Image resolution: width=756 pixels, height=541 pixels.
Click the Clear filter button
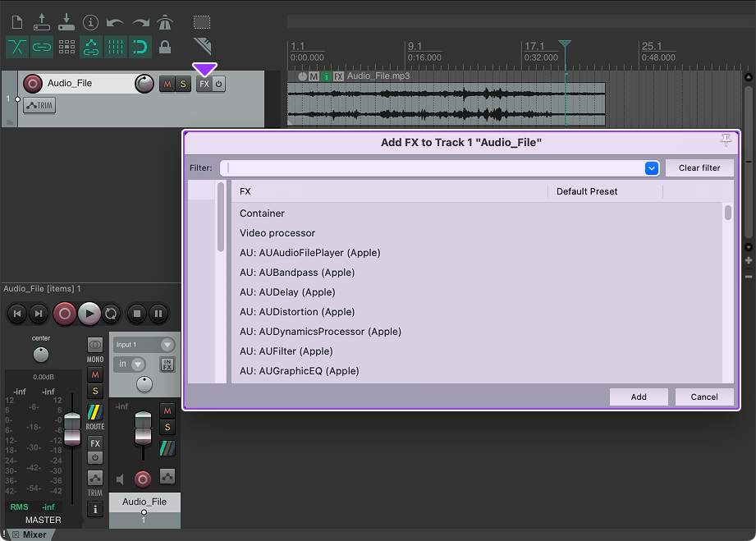coord(699,168)
